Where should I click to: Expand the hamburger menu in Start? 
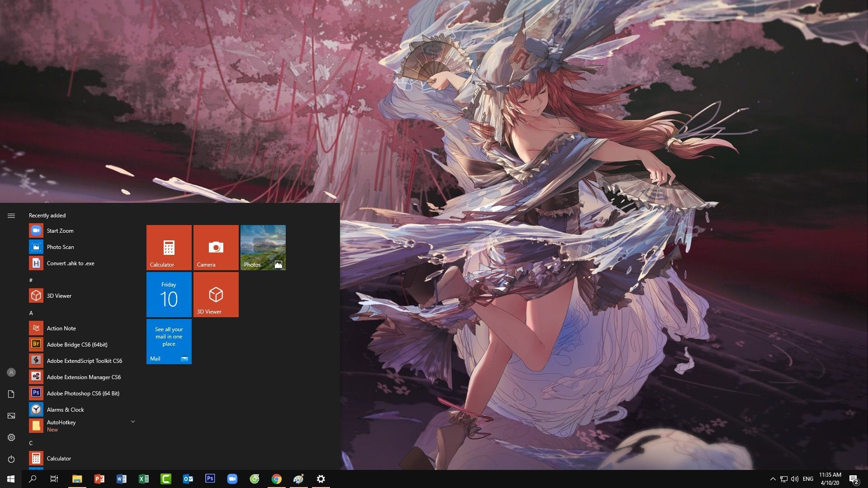pyautogui.click(x=11, y=216)
